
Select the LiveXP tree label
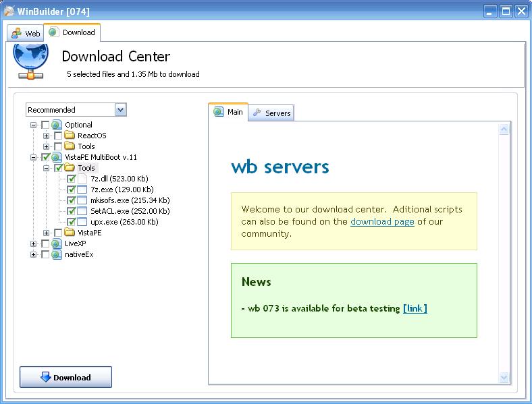tap(76, 243)
